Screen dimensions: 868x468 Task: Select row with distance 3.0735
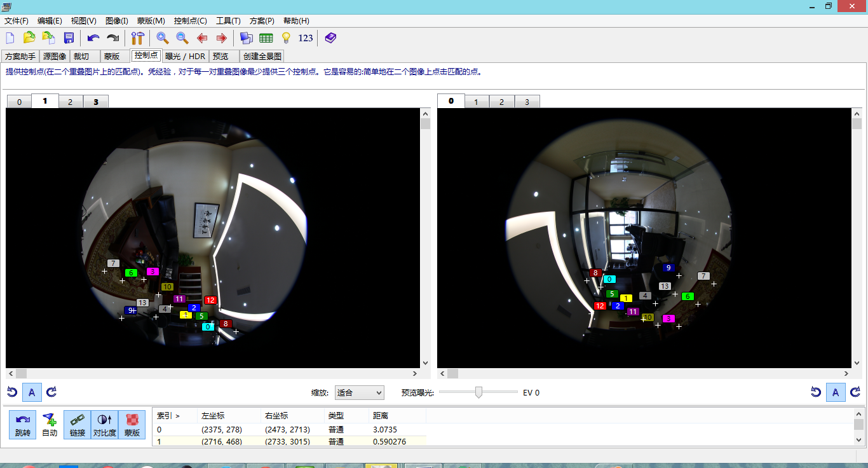[290, 430]
